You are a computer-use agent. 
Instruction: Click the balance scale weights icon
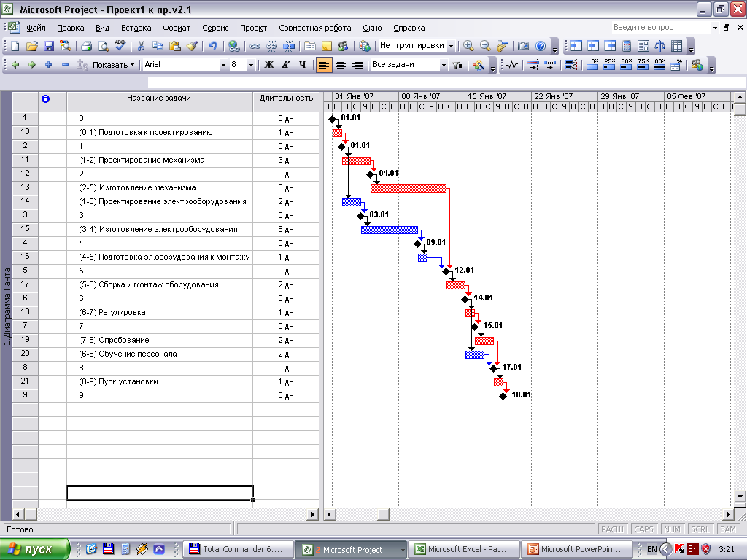[x=659, y=46]
